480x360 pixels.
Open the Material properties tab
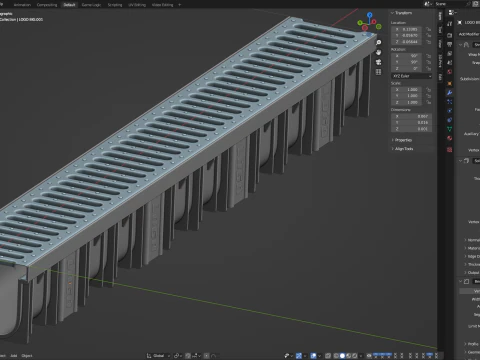coord(449,138)
